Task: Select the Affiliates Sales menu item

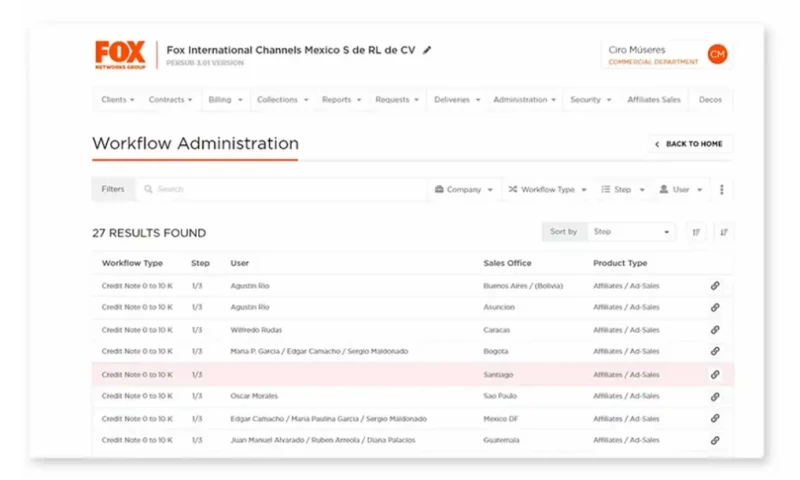Action: click(x=654, y=100)
